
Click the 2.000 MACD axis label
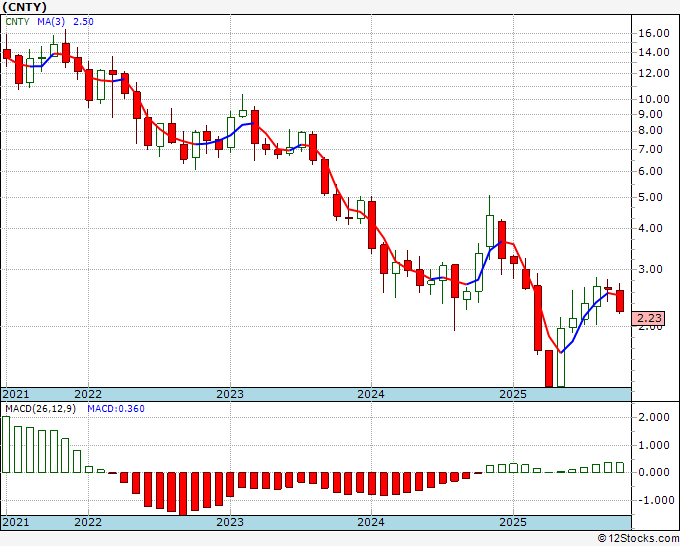pyautogui.click(x=654, y=417)
